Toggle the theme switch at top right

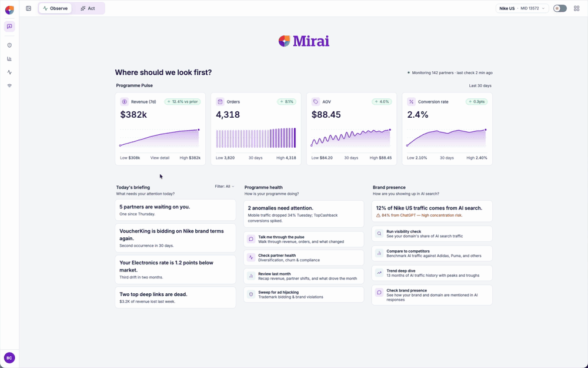[x=560, y=8]
